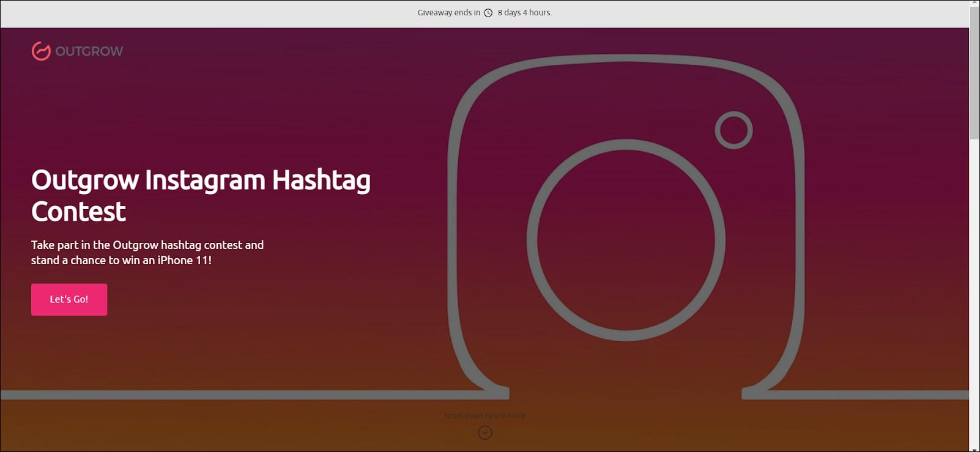Click the OUTGROW brand name text

(x=89, y=51)
